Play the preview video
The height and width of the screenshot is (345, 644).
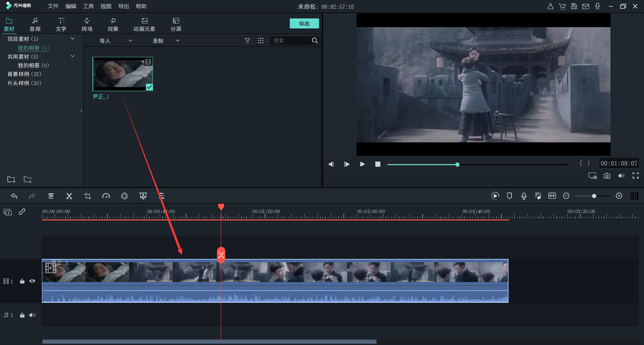coord(362,164)
